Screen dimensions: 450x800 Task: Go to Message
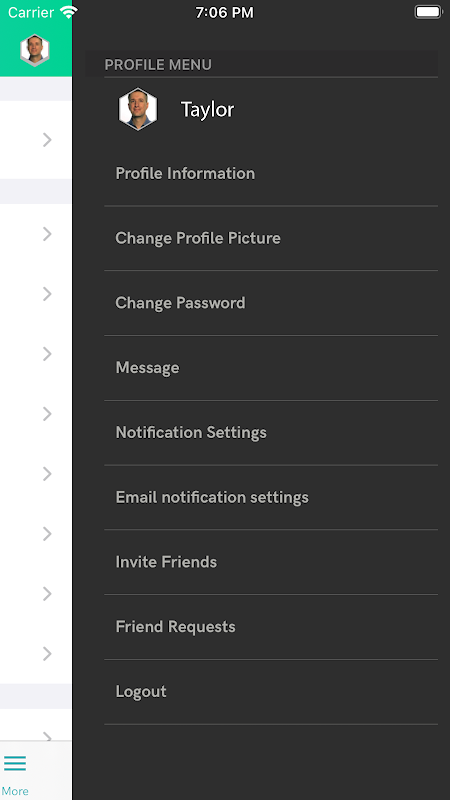tap(271, 368)
